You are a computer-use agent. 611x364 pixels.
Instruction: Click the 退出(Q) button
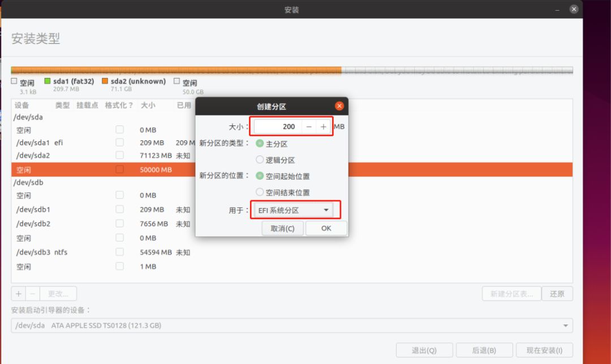424,350
